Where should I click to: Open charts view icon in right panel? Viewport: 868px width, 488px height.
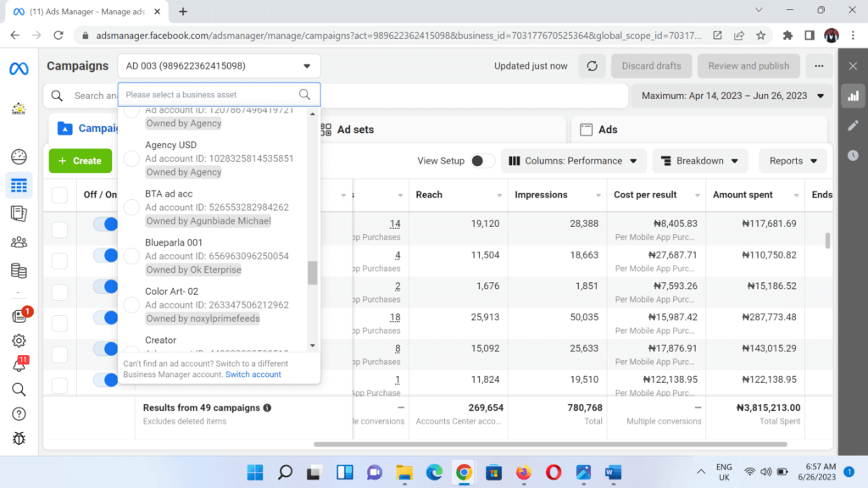(853, 97)
